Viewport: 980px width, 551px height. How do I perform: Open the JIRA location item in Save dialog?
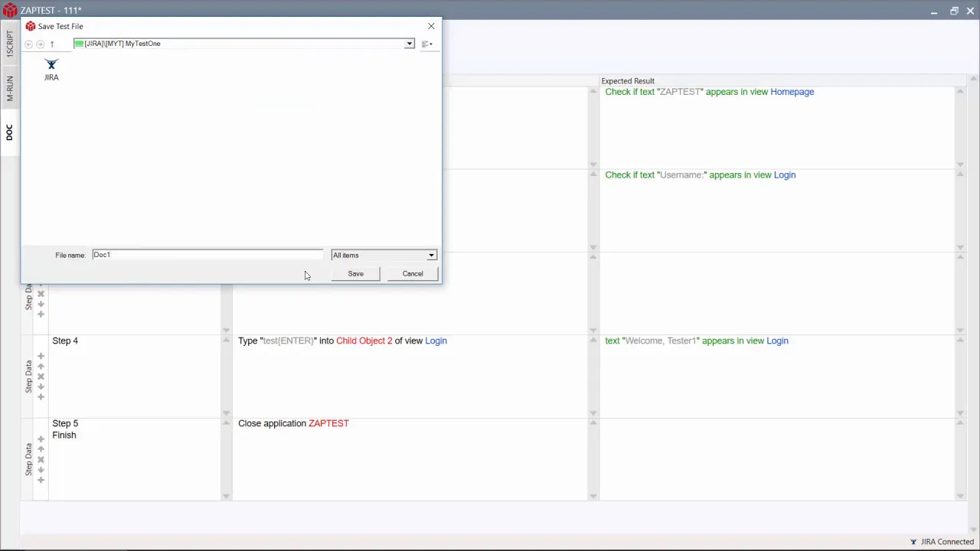click(51, 69)
